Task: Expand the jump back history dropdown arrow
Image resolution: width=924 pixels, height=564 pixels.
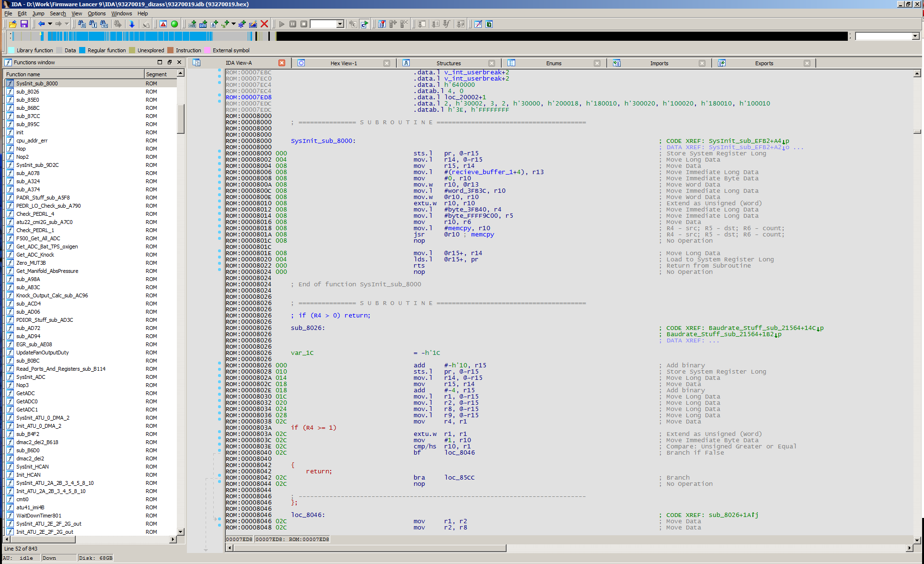Action: [49, 24]
